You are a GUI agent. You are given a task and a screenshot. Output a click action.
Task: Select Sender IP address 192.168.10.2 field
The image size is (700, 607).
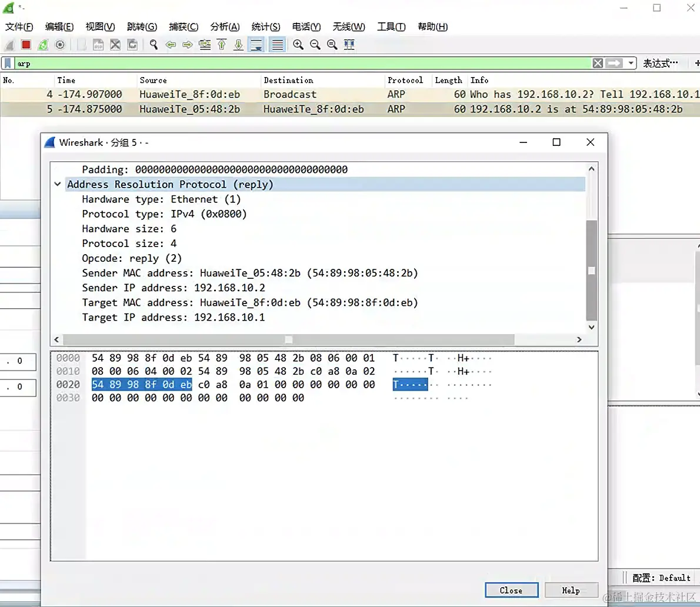[173, 288]
